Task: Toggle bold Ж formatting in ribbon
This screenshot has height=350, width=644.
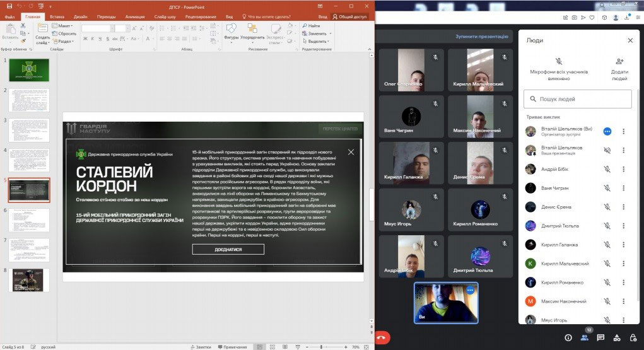Action: [x=85, y=38]
